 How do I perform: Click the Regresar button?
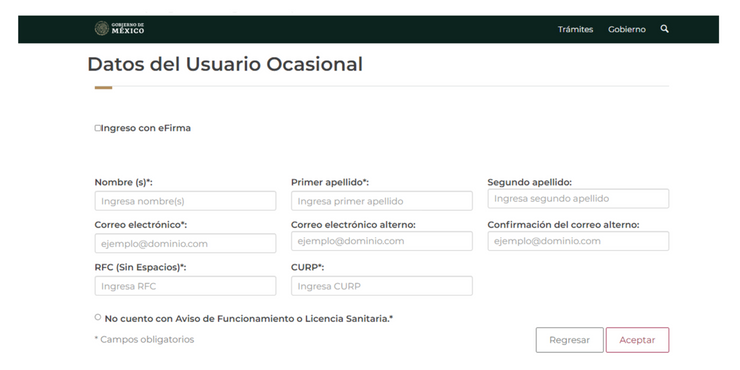click(569, 340)
